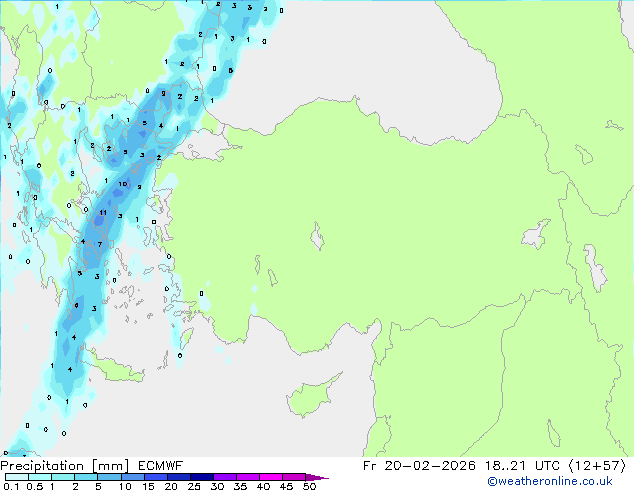Click the 40–45 mm magenta legend swatch
This screenshot has width=634, height=490.
click(x=271, y=477)
